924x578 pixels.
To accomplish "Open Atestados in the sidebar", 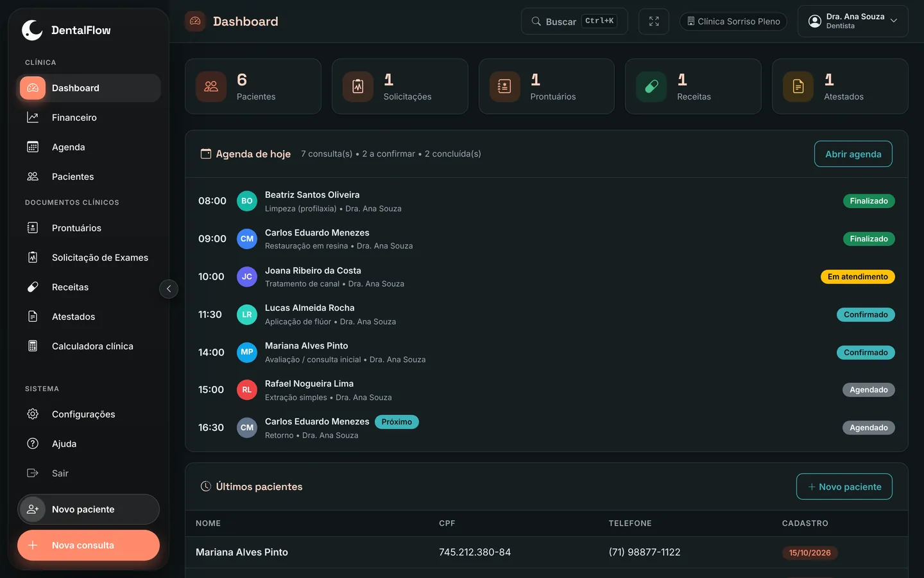I will (89, 317).
